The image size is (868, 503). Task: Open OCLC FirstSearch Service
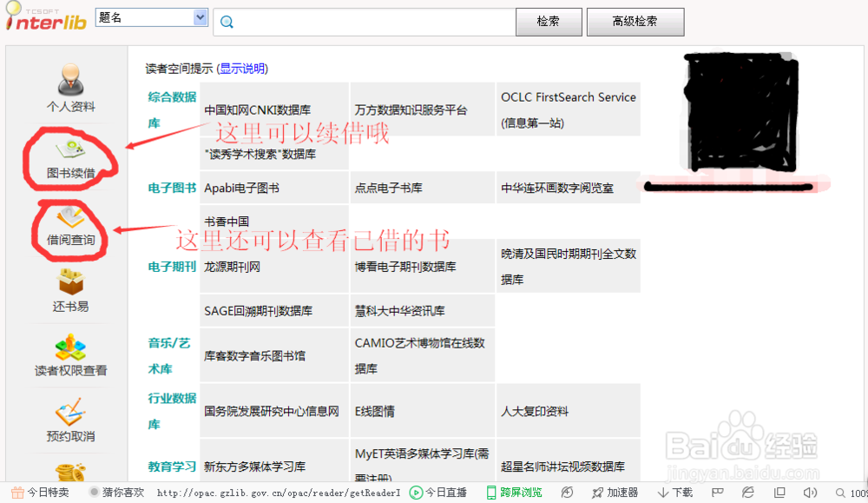tap(568, 96)
